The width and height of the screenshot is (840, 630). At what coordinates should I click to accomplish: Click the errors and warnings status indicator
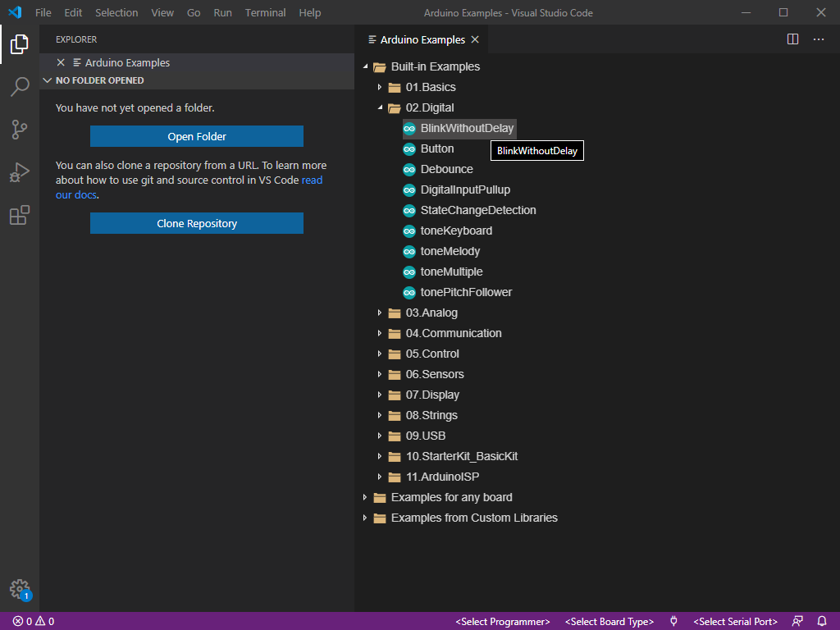pyautogui.click(x=34, y=622)
